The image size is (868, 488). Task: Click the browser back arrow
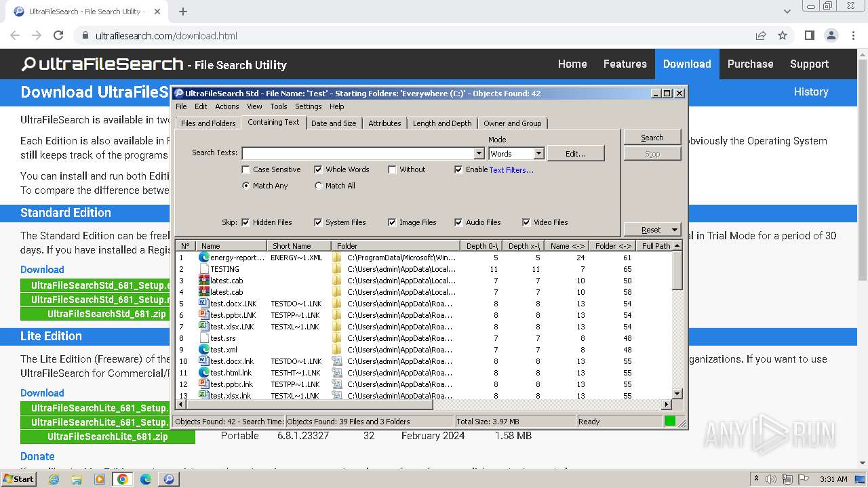coord(15,35)
